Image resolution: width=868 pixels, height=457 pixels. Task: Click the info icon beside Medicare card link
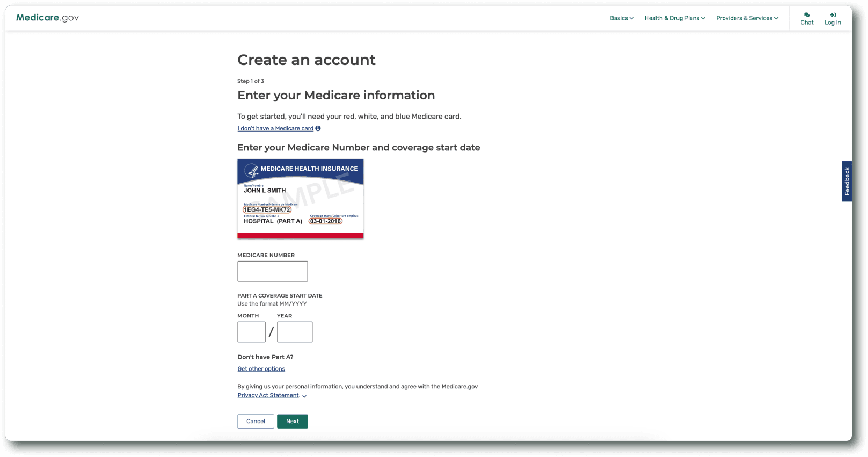(318, 128)
